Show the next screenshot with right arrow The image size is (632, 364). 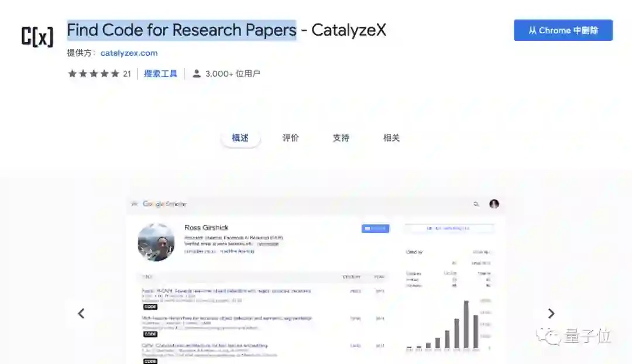tap(551, 313)
